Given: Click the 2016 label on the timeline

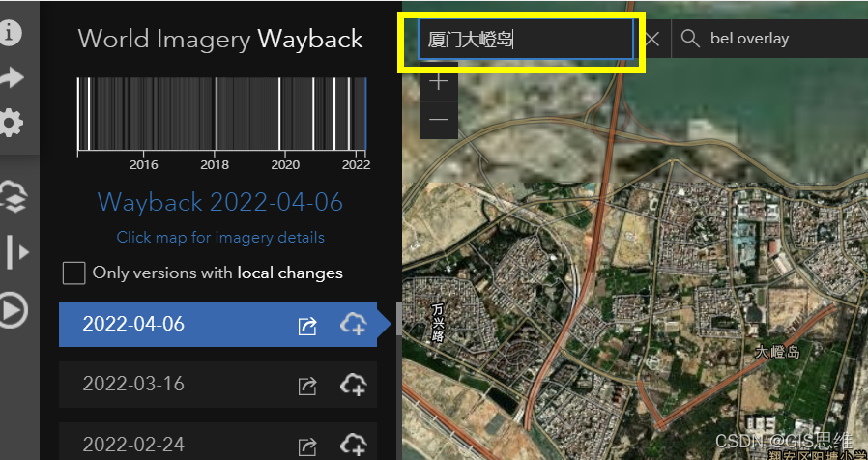Looking at the screenshot, I should tap(143, 165).
